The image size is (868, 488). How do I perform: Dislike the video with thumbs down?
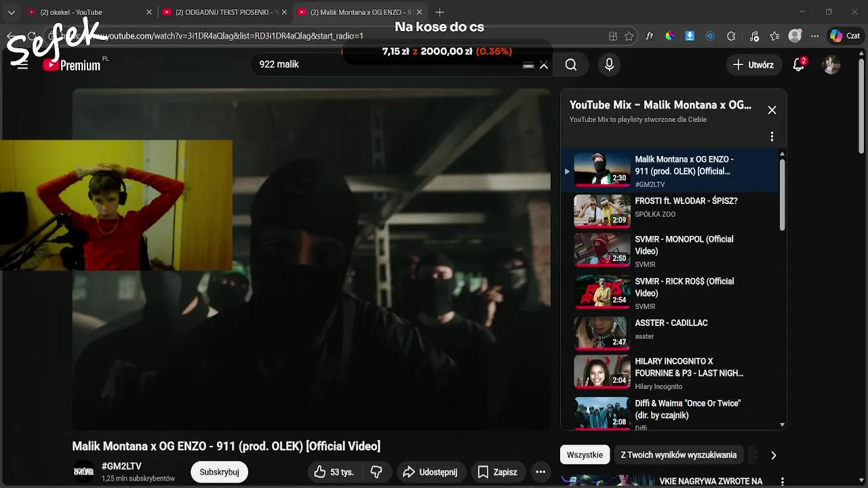pyautogui.click(x=376, y=472)
